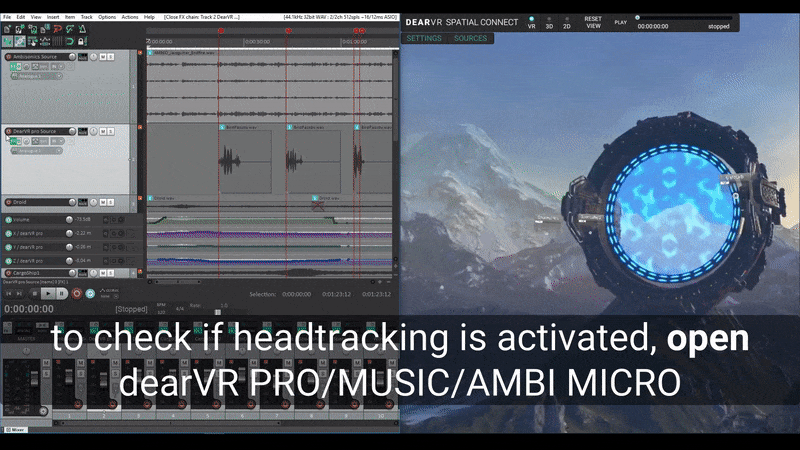This screenshot has height=450, width=800.
Task: Click the Stop transport button
Action: tap(35, 293)
